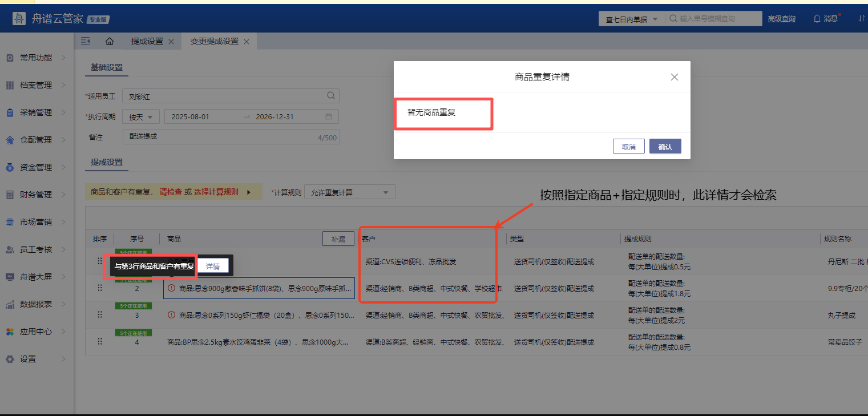Click the 取消 button in the dialog
This screenshot has height=416, width=868.
[628, 147]
